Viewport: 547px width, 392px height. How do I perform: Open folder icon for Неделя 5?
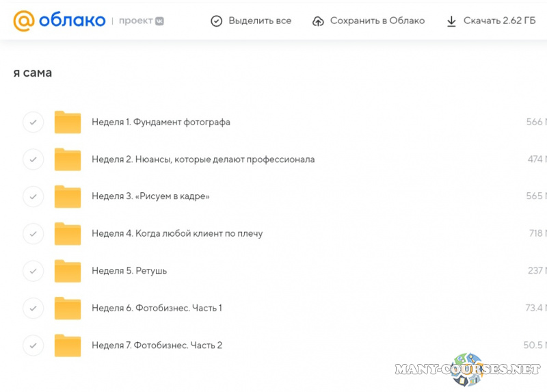68,271
